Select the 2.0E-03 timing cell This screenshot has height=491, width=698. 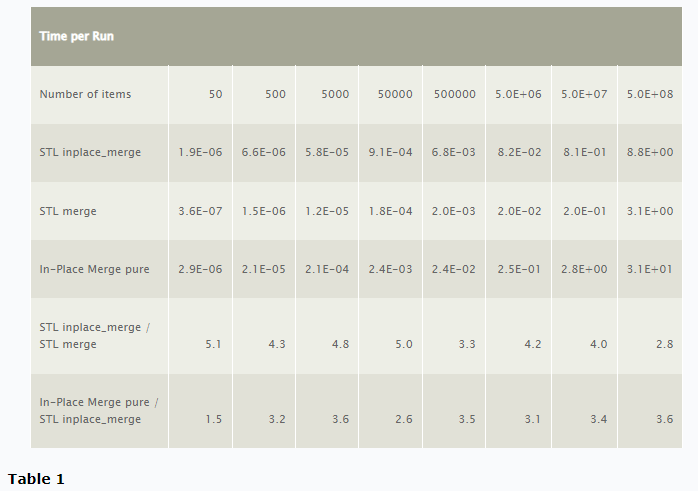453,211
